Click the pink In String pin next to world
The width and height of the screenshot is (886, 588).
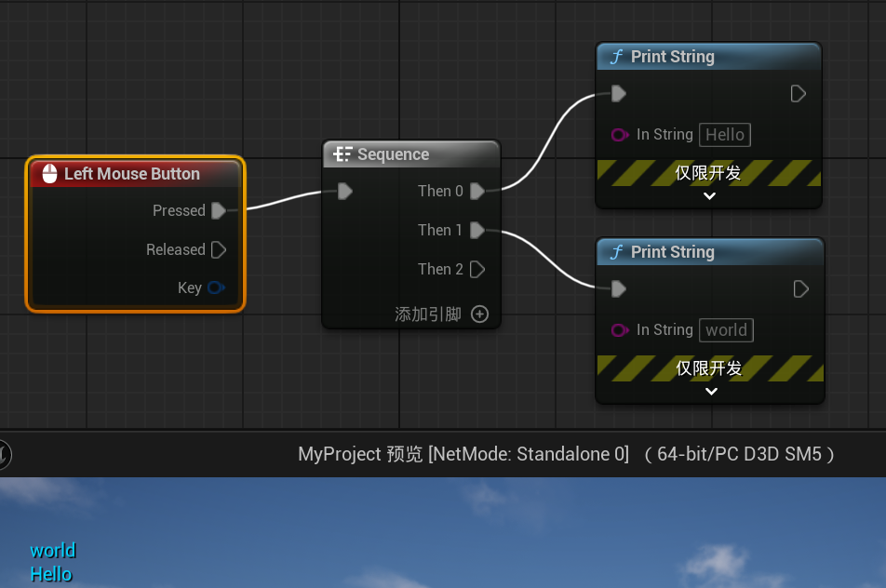[x=620, y=330]
